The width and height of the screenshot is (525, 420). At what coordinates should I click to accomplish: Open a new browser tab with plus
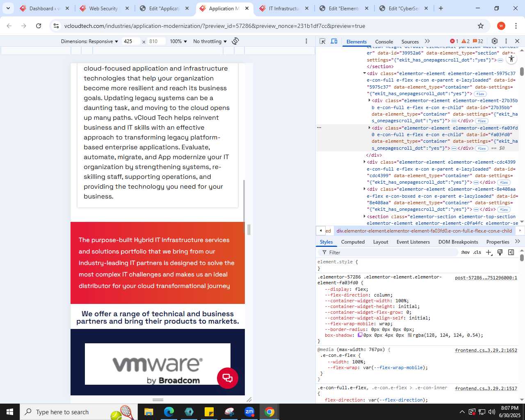[441, 8]
